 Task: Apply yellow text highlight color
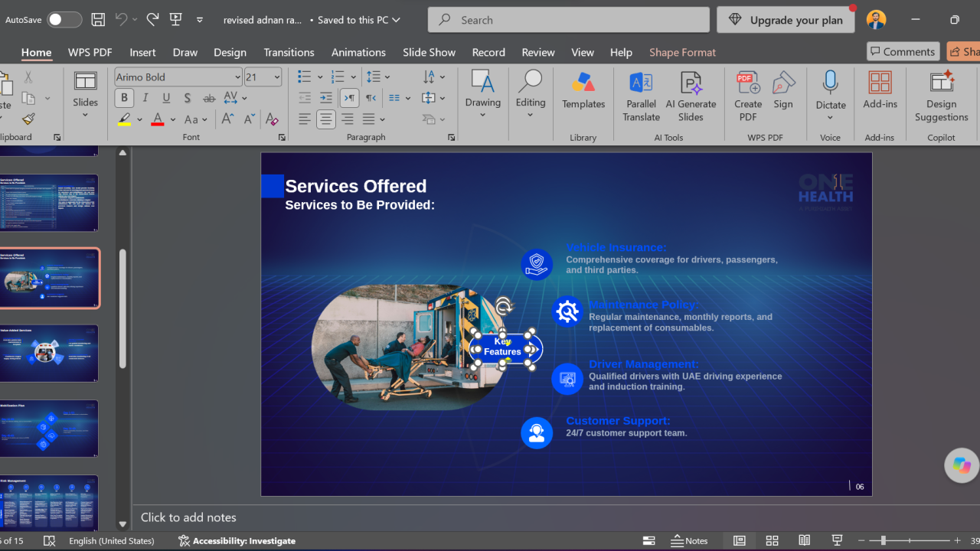[x=124, y=119]
